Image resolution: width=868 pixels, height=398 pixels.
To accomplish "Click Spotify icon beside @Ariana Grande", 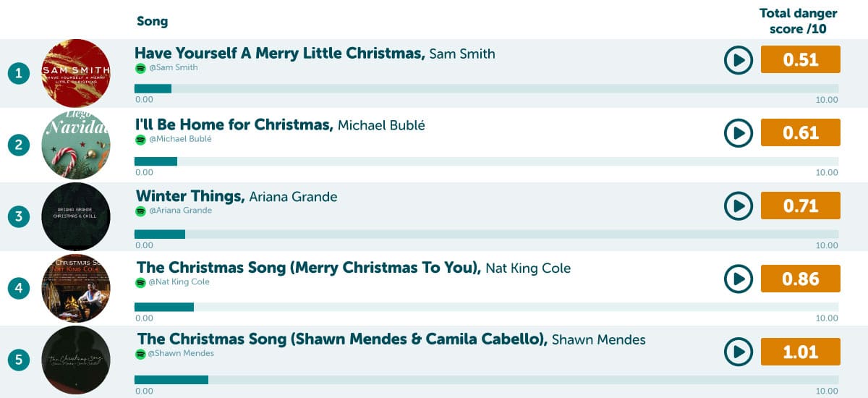I will 140,211.
